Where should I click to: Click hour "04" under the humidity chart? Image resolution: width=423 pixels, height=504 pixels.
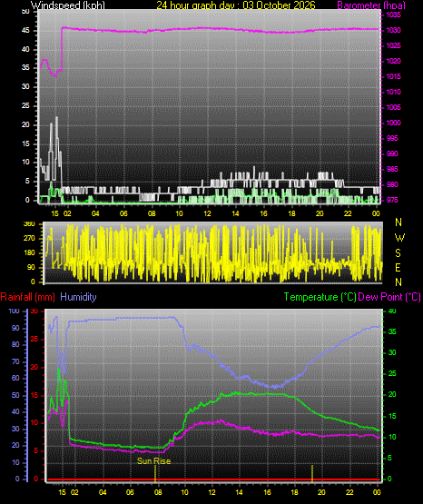(x=103, y=492)
